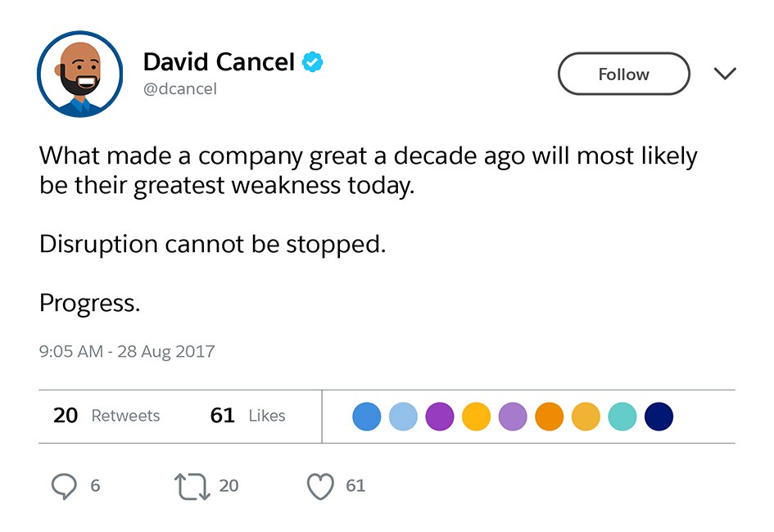Open the tweet timestamp 28 Aug 2017

tap(127, 352)
